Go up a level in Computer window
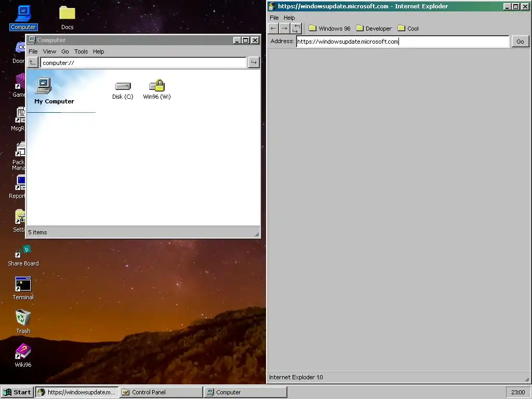 [x=33, y=62]
